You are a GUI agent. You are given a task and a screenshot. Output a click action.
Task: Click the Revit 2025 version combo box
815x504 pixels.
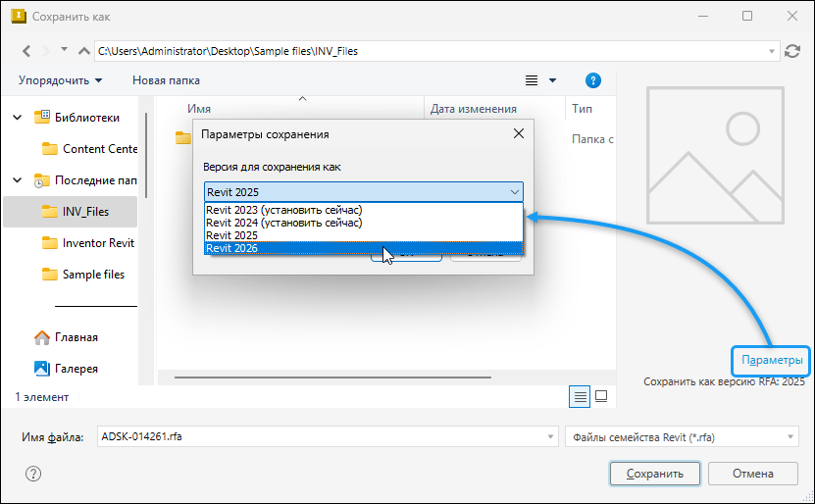[x=363, y=192]
